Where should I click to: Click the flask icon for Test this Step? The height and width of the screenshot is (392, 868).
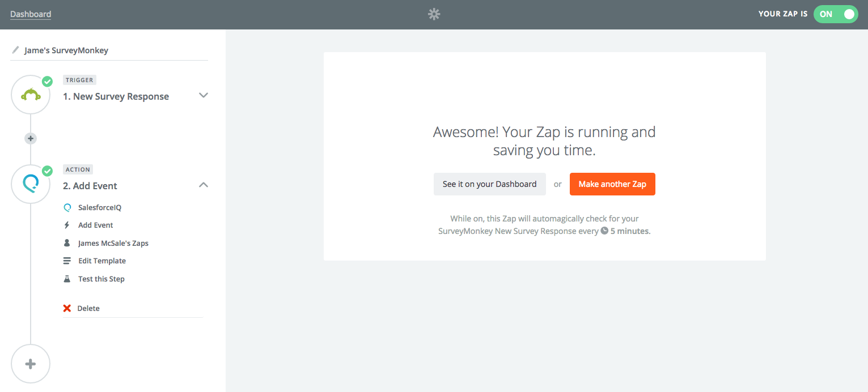pyautogui.click(x=67, y=279)
